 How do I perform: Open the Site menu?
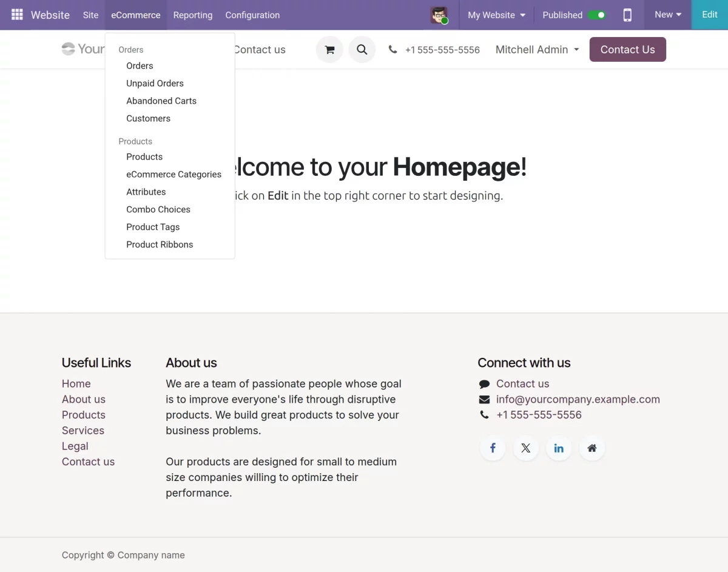[90, 15]
